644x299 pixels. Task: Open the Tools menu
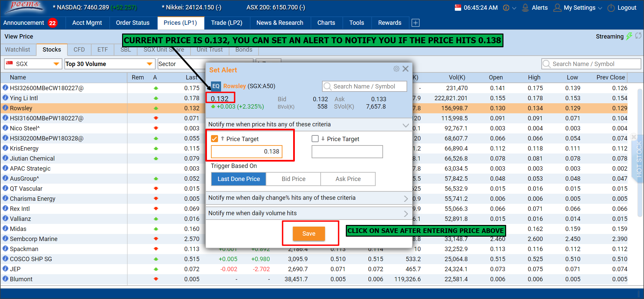357,23
